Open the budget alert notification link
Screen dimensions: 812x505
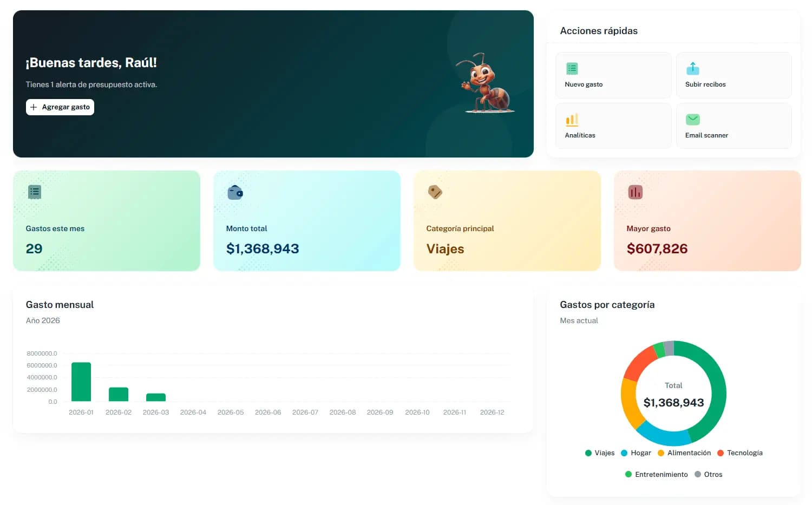click(91, 84)
